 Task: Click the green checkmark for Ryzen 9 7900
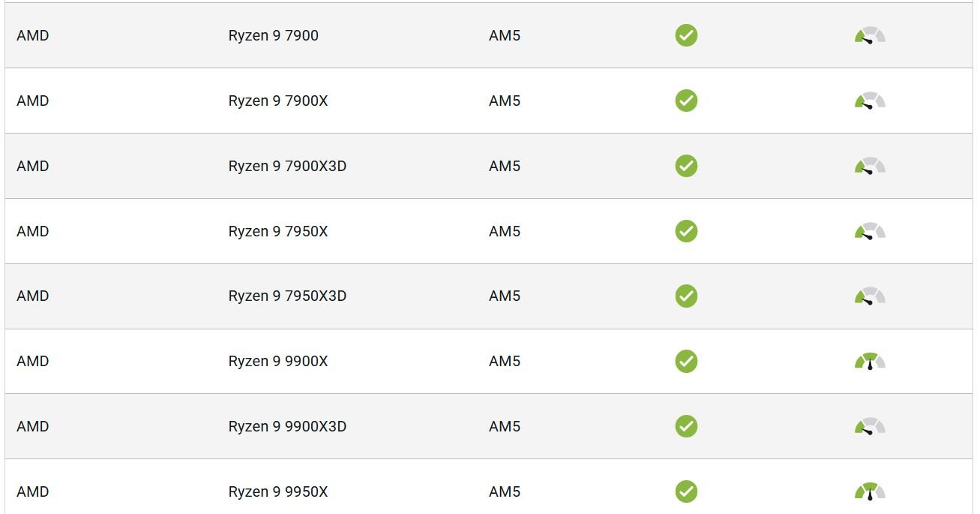point(686,35)
